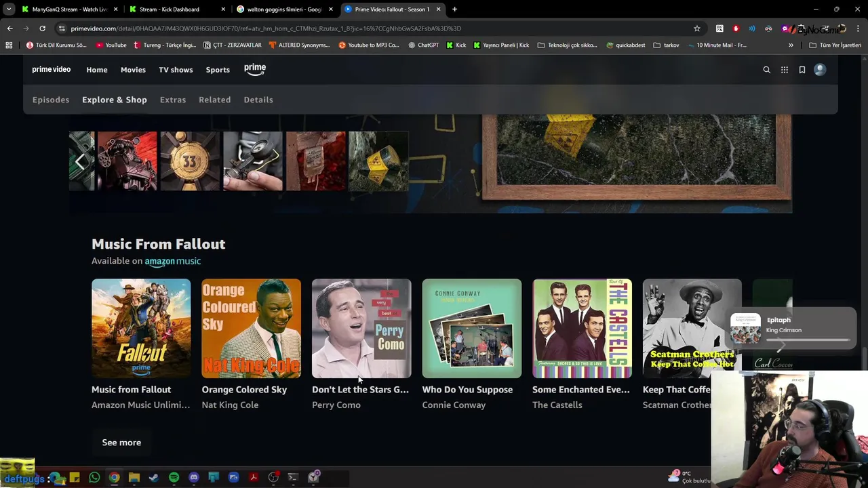Open The Castells album cover
The width and height of the screenshot is (868, 488).
[582, 328]
